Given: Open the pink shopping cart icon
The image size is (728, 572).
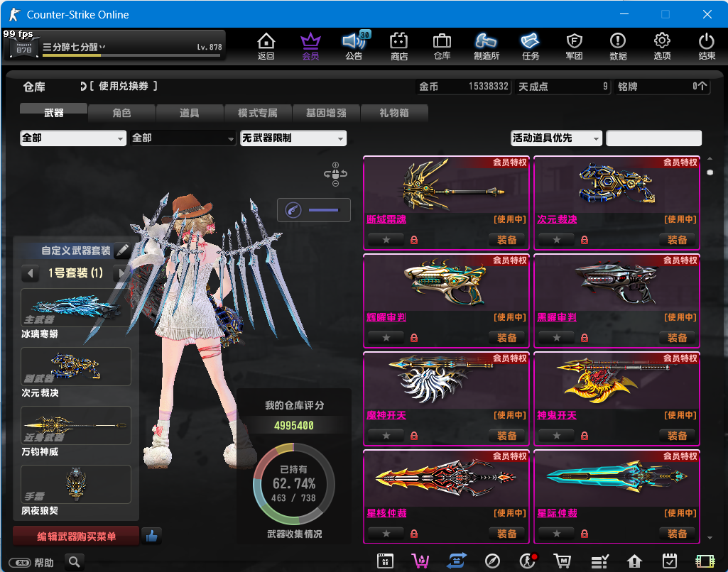Looking at the screenshot, I should pyautogui.click(x=420, y=561).
